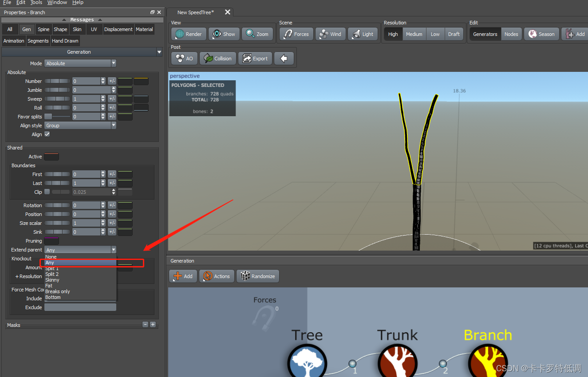The width and height of the screenshot is (588, 377).
Task: Click the Masks minus button
Action: click(x=145, y=325)
